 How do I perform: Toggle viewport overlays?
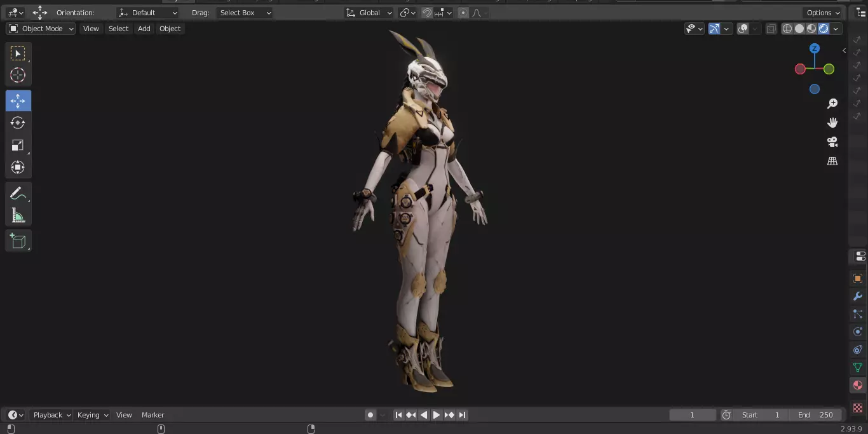pos(743,29)
